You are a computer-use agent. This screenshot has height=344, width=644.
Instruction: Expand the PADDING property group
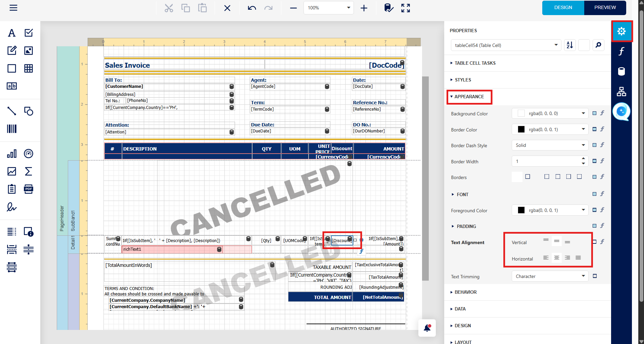[x=464, y=226]
